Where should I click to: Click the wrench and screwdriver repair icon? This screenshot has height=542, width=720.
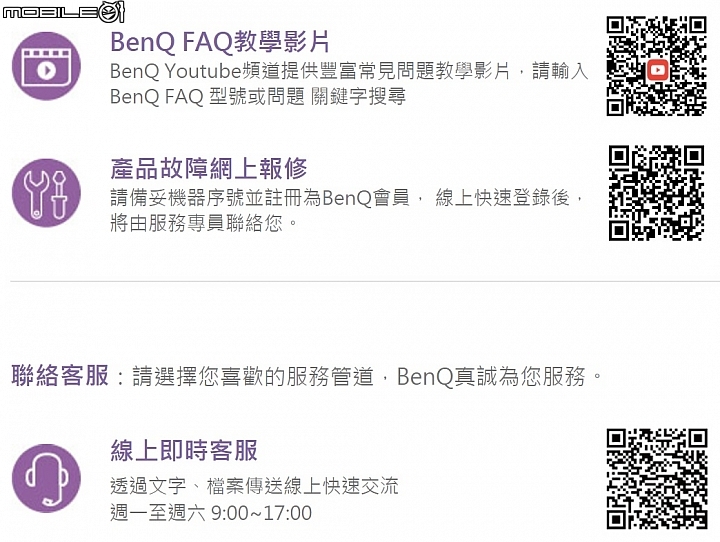[x=46, y=192]
